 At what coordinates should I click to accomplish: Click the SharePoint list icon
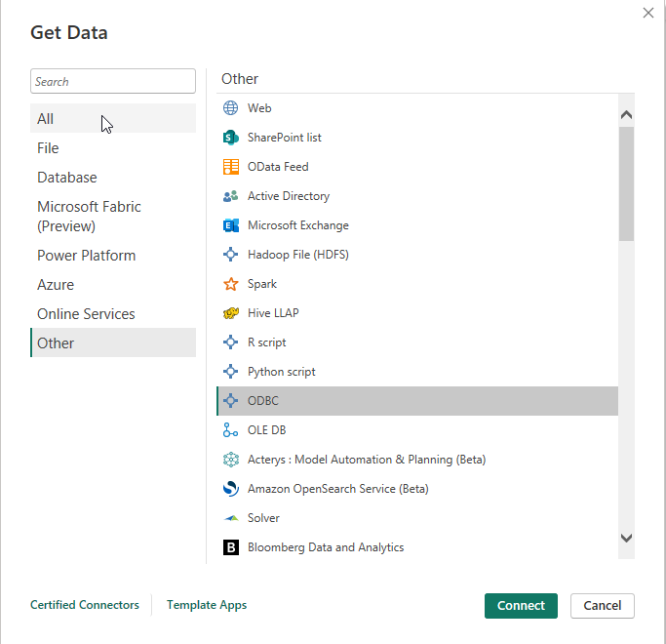[231, 138]
